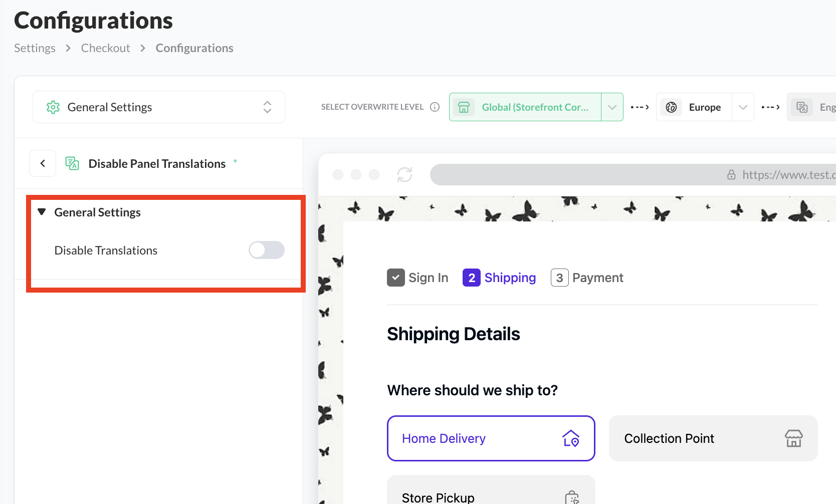The height and width of the screenshot is (504, 836).
Task: Click the browser preview refresh icon
Action: click(404, 175)
